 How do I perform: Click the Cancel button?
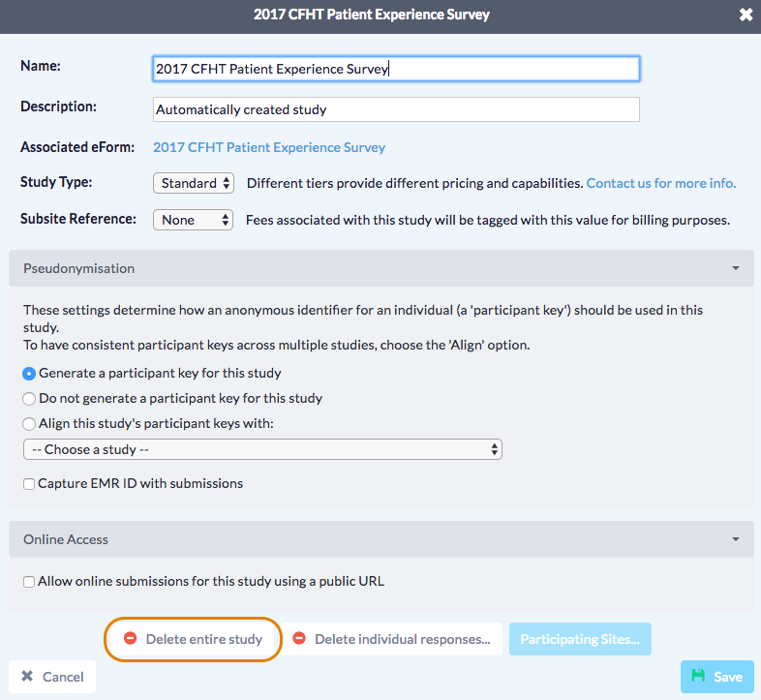pos(52,677)
